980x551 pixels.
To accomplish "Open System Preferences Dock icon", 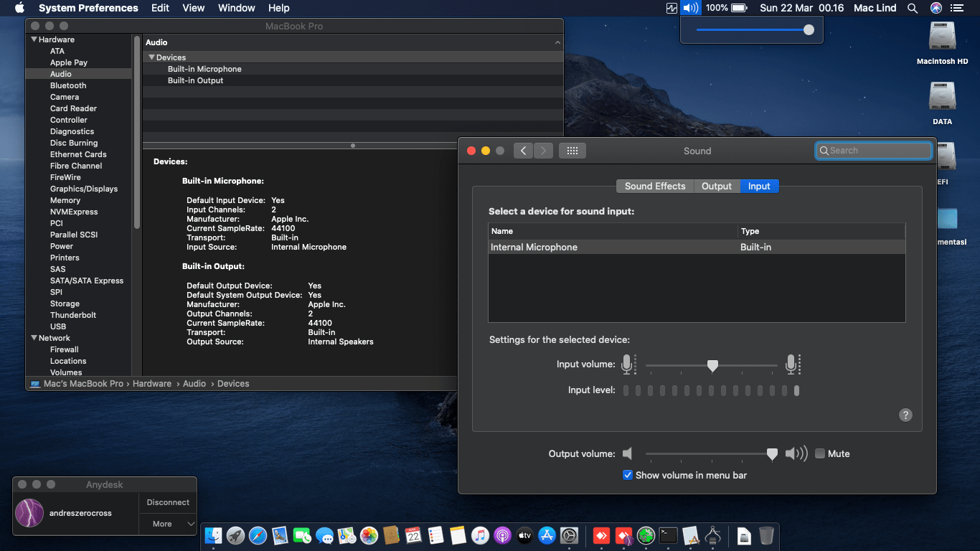I will click(x=569, y=535).
